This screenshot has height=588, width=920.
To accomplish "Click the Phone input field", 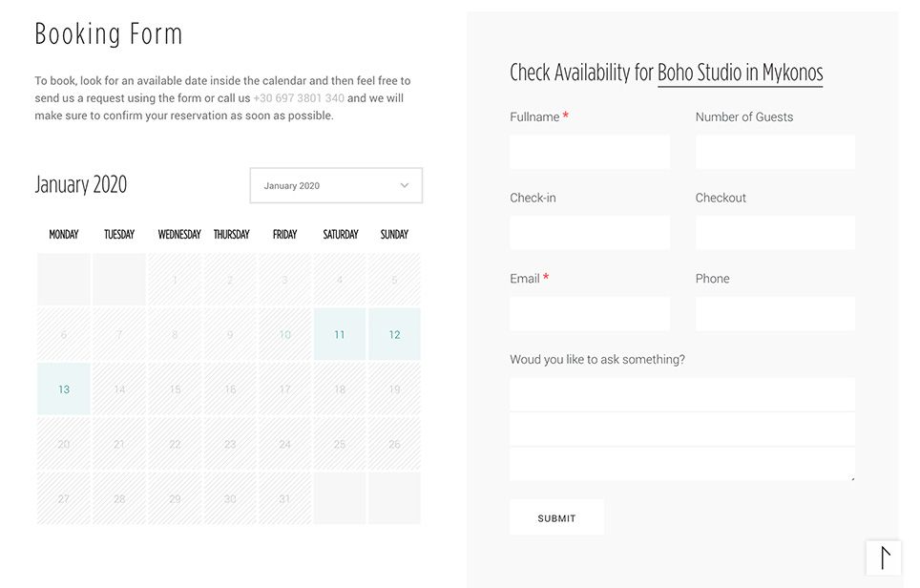I will (x=774, y=314).
